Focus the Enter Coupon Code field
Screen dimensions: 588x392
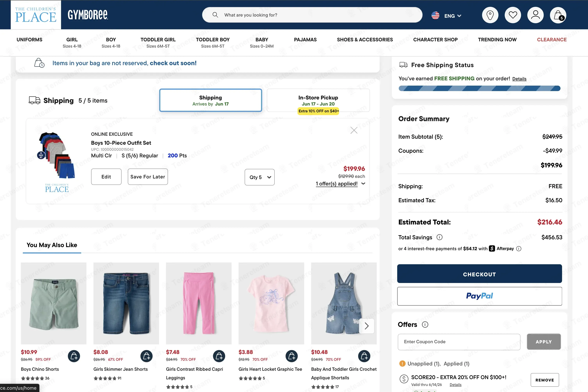pos(459,342)
